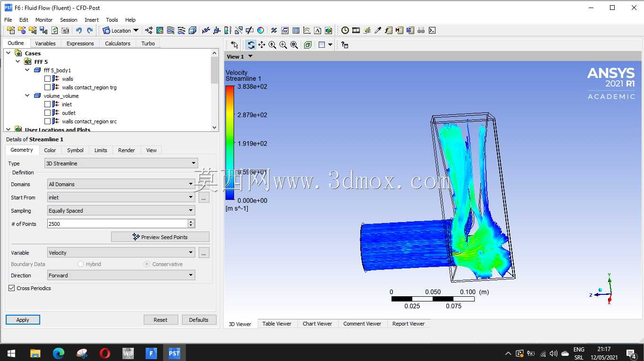Toggle checkbox for walls contact_region src
The height and width of the screenshot is (361, 644).
[x=47, y=121]
